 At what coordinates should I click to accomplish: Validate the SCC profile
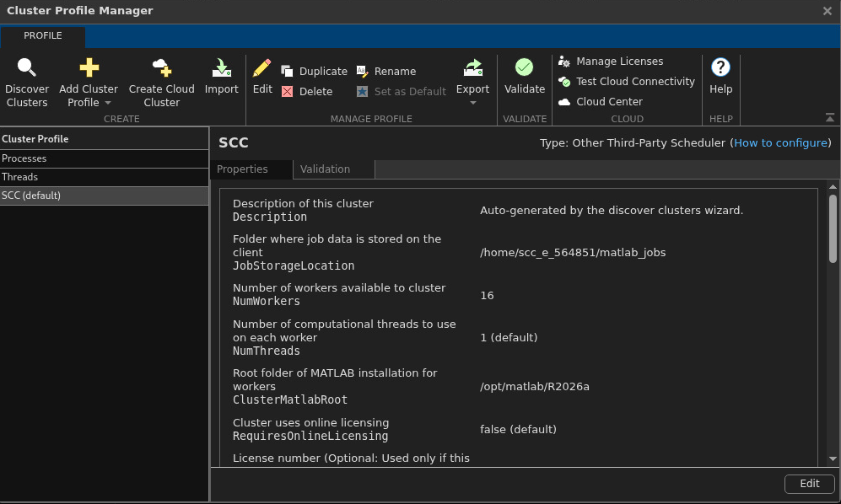[525, 77]
